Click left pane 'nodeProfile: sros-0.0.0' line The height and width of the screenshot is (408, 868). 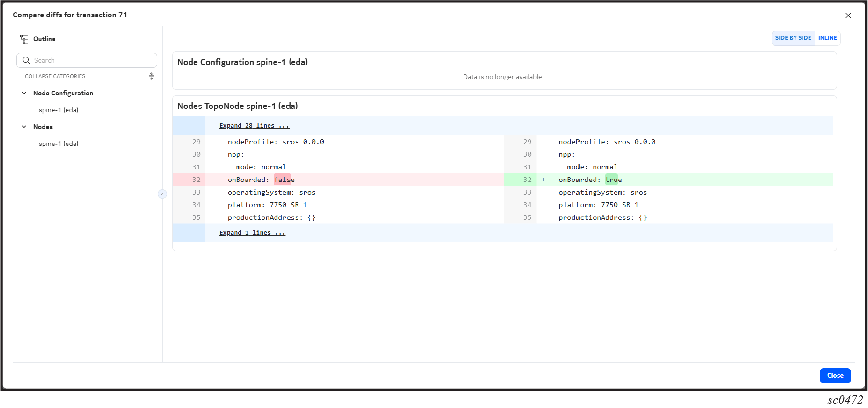[276, 142]
